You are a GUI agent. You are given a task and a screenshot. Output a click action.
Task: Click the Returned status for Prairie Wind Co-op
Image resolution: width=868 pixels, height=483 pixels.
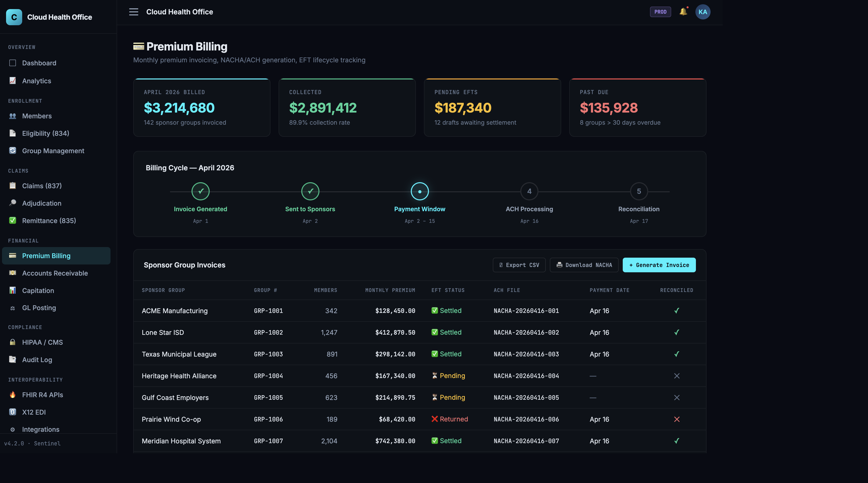pyautogui.click(x=449, y=419)
